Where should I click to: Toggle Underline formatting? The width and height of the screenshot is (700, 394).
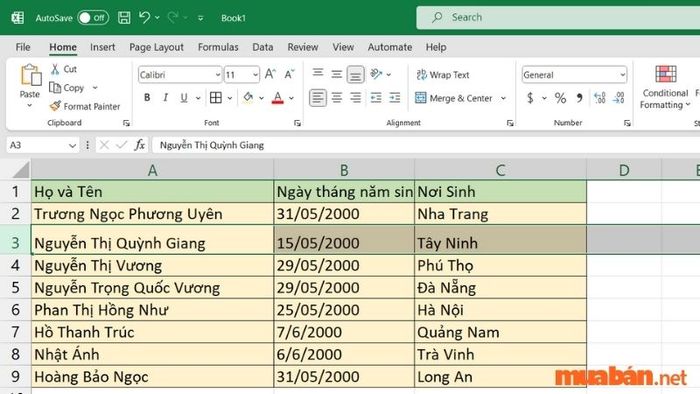click(x=183, y=98)
